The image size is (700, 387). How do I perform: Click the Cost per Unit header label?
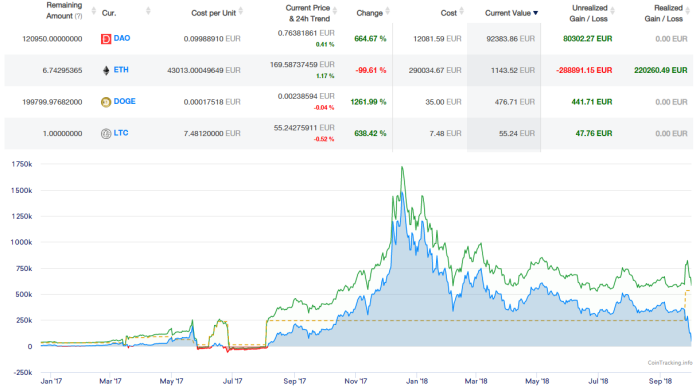[213, 13]
